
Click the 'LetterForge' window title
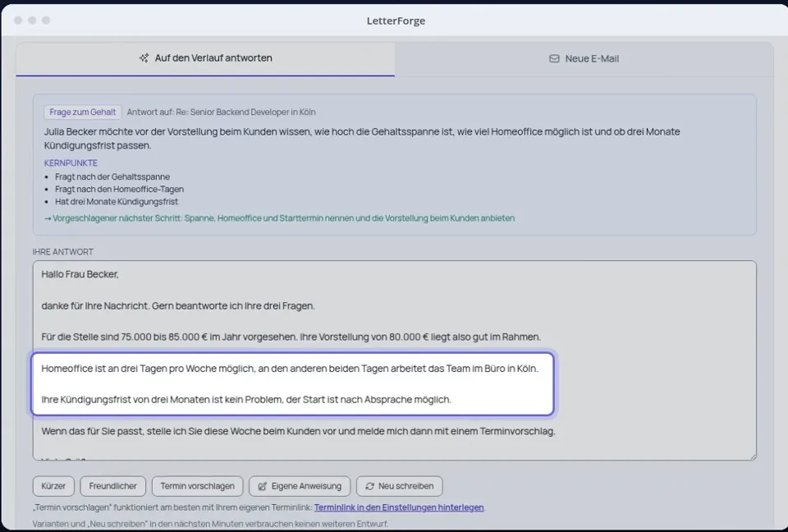coord(396,21)
